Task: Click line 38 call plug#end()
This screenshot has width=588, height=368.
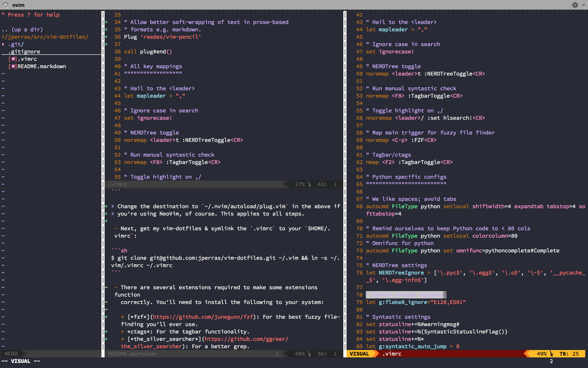Action: 148,52
